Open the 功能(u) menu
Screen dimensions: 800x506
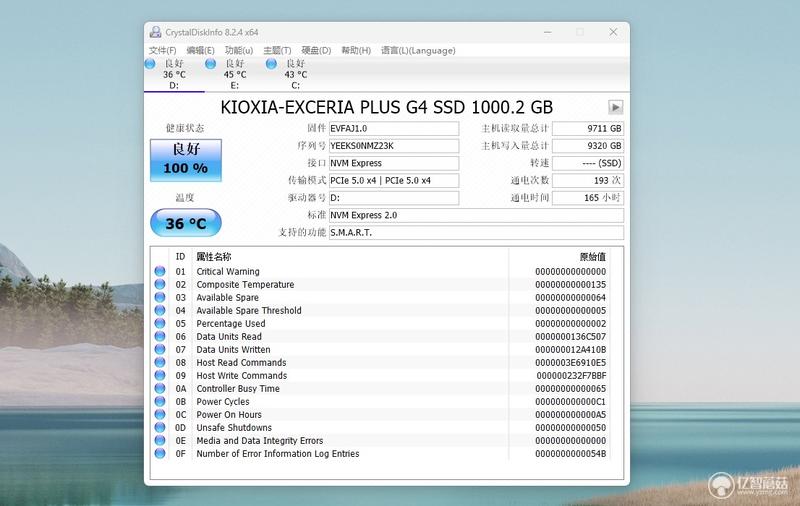239,50
